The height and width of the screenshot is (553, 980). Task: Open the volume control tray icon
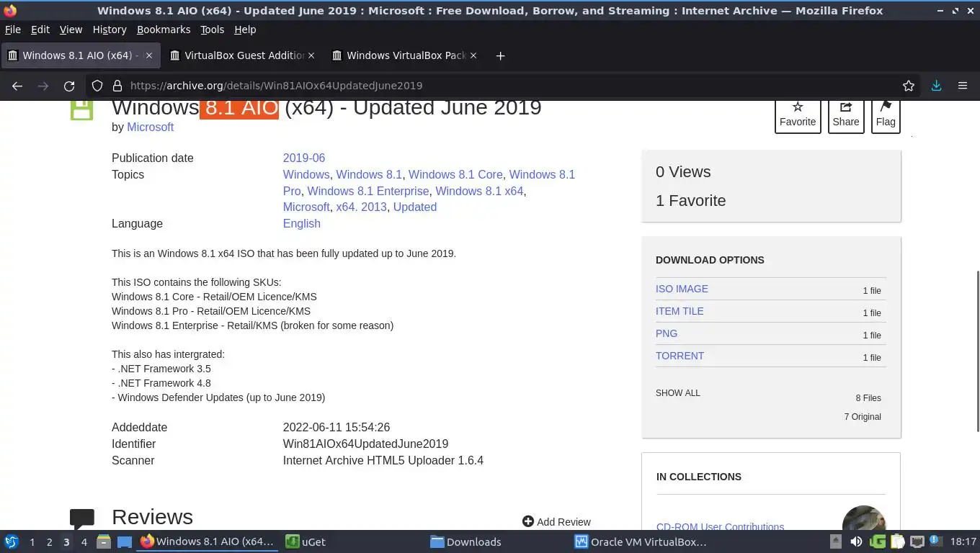point(856,542)
